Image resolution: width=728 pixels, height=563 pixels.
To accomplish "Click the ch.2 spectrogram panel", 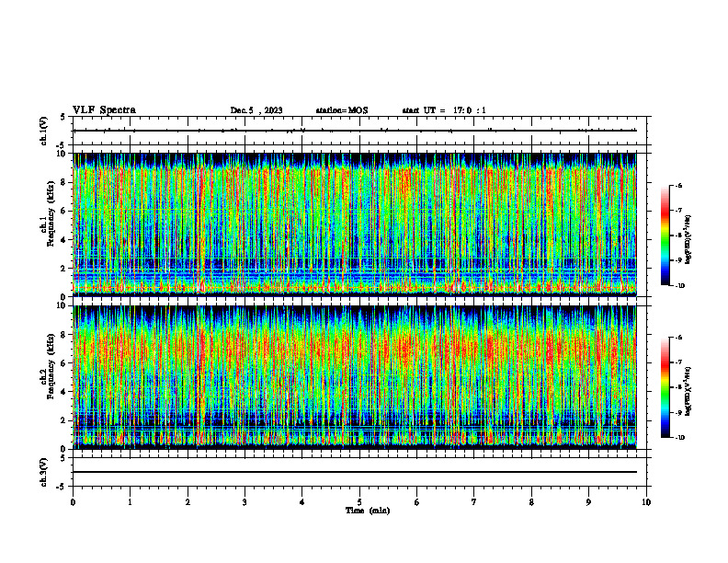I will tap(355, 377).
